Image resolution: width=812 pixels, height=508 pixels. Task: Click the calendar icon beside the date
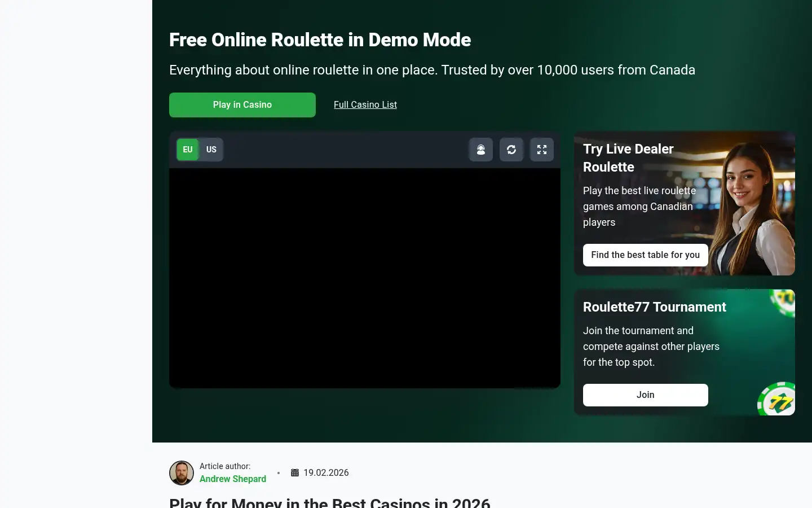pos(295,473)
